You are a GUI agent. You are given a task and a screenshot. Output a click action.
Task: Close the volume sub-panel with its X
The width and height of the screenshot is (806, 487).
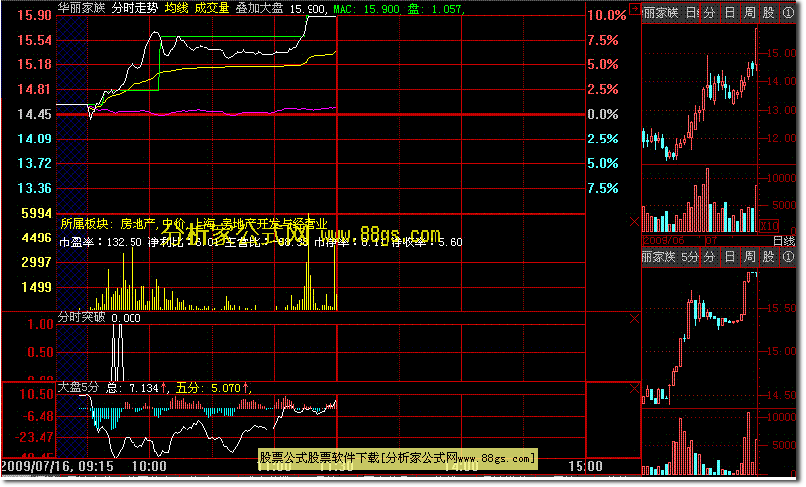pyautogui.click(x=634, y=222)
